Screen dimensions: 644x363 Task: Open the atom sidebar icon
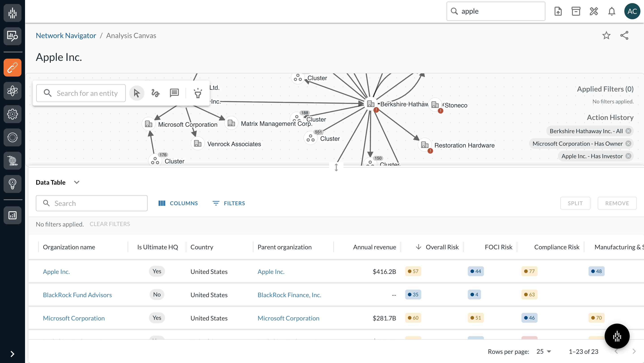tap(12, 91)
